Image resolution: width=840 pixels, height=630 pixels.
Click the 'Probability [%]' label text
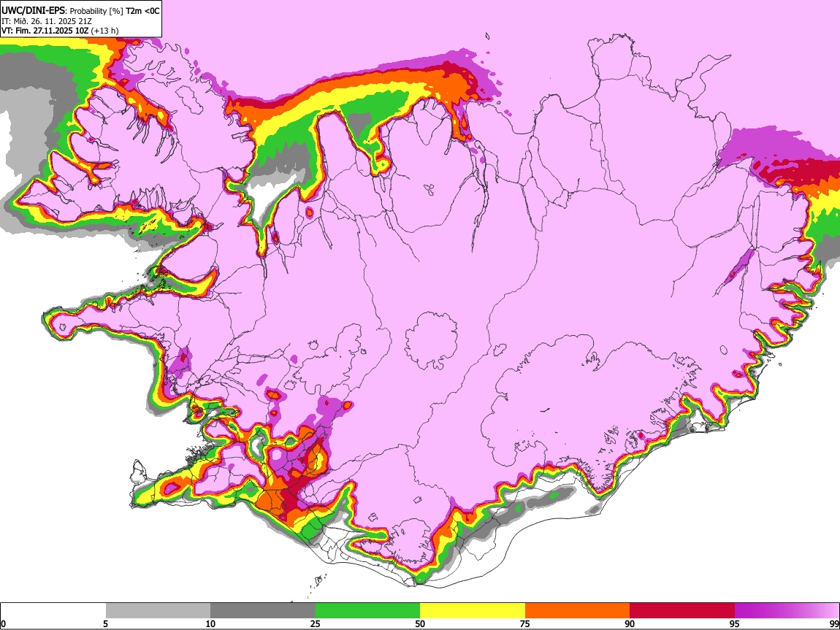point(96,11)
